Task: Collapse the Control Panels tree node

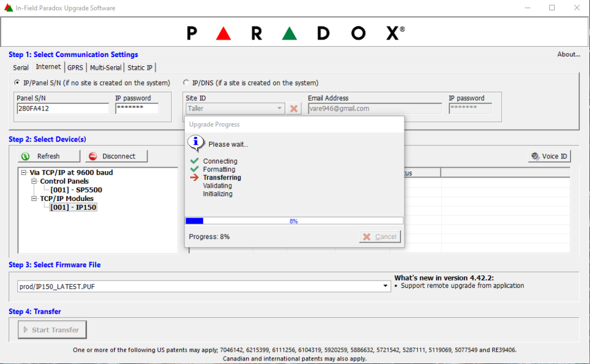Action: coord(34,181)
